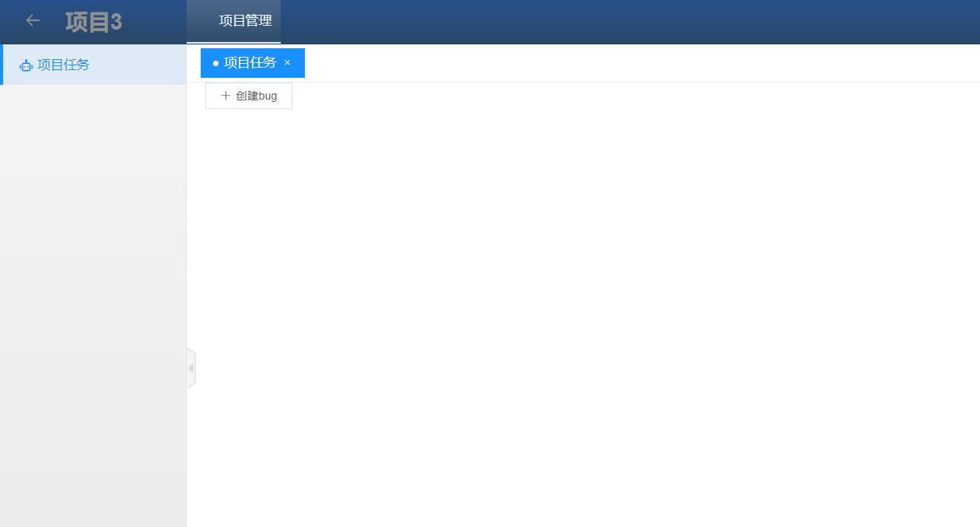This screenshot has width=980, height=527.
Task: Click the white dot on 项目任务 tab
Action: (x=215, y=63)
